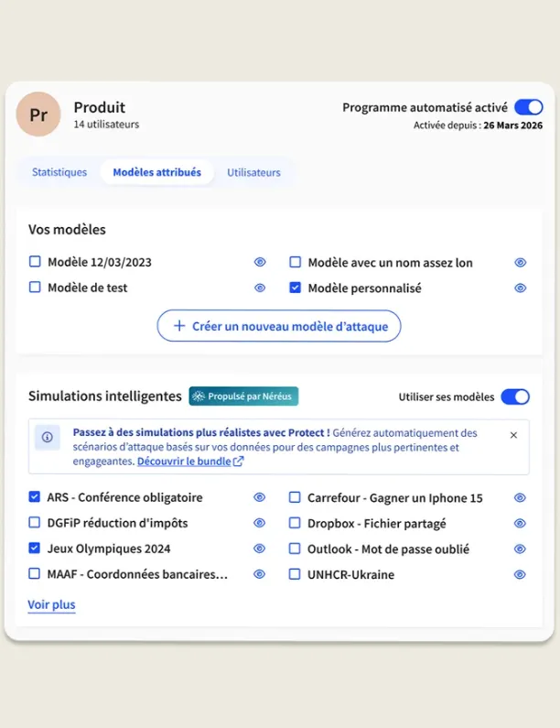Preview Dropbox - Fichier partagé eye icon
Viewport: 560px width, 728px height.
click(x=520, y=523)
